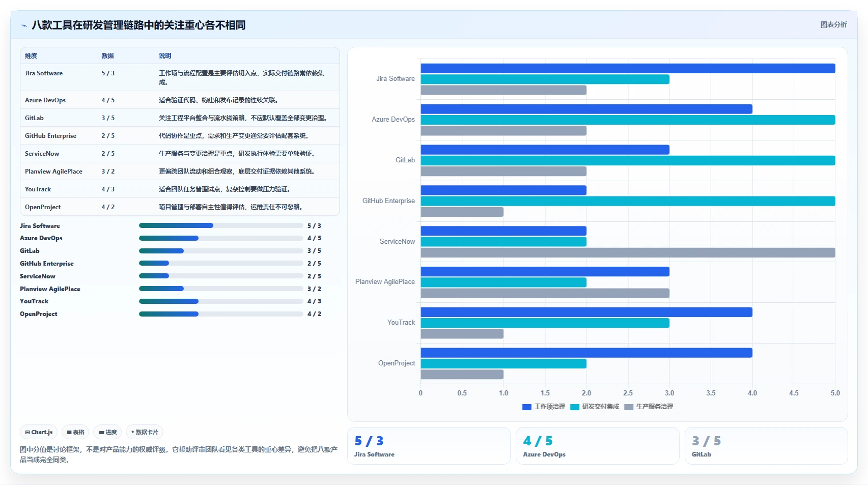
Task: Click the description 适合验证代码、构建和发布记录的连续关联
Action: [218, 100]
